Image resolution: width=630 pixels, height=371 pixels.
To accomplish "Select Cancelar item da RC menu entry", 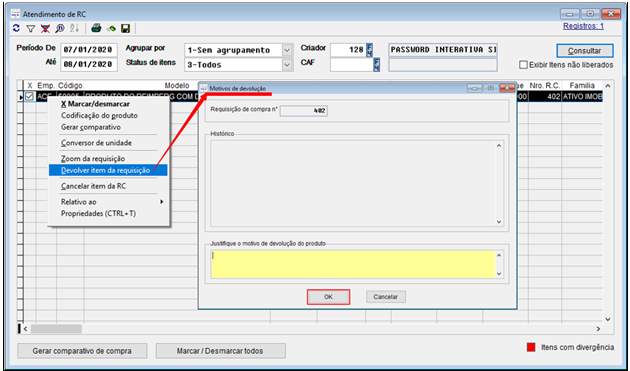I will click(94, 186).
